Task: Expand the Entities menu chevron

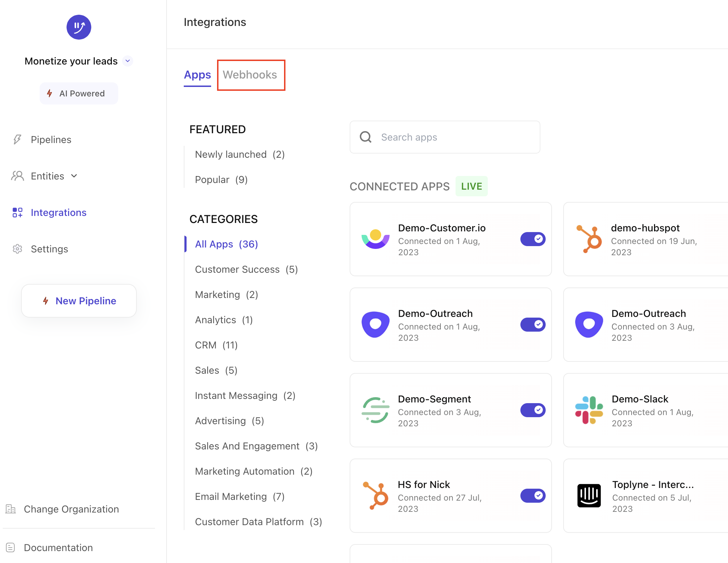Action: click(74, 176)
